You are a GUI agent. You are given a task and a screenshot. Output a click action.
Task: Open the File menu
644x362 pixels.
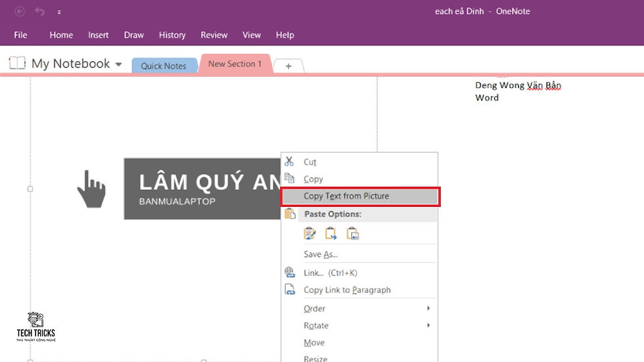[x=20, y=35]
